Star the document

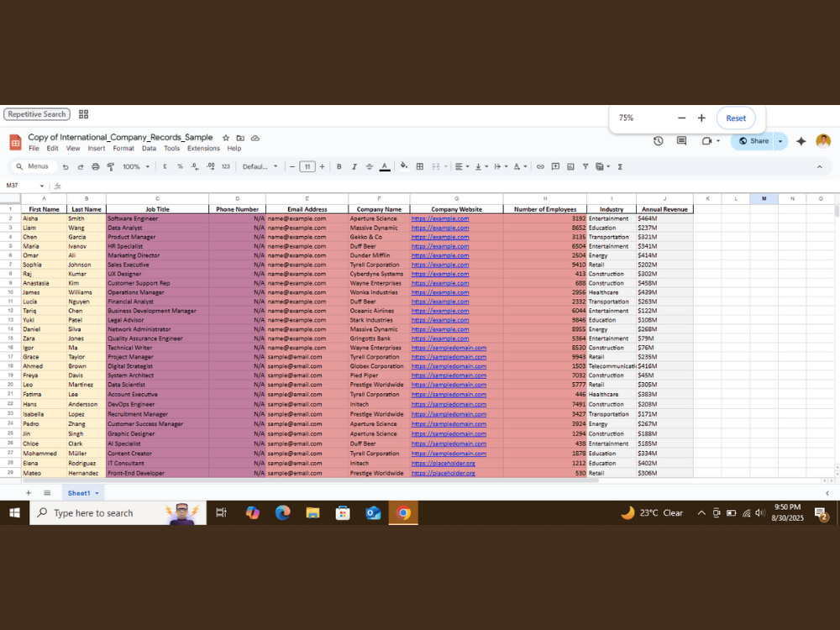pyautogui.click(x=225, y=138)
